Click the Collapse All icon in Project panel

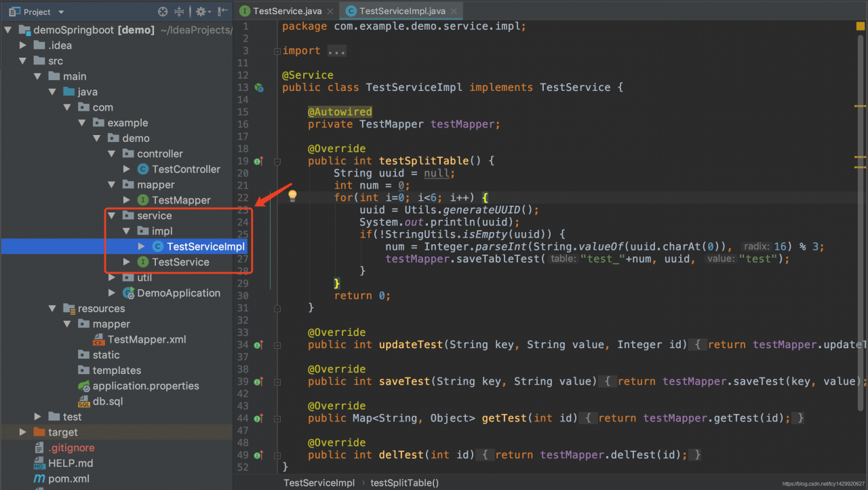click(x=179, y=12)
